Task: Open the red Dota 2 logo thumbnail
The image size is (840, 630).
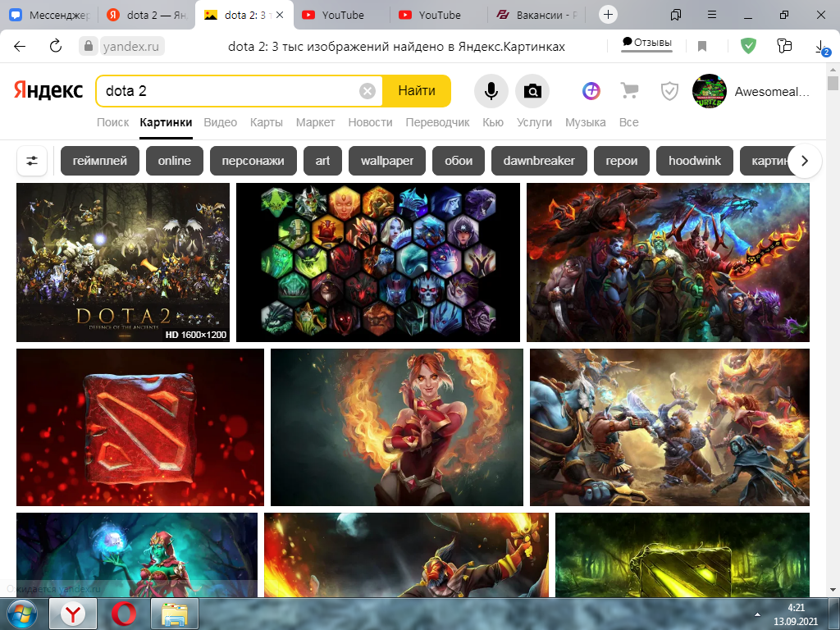Action: [x=139, y=427]
